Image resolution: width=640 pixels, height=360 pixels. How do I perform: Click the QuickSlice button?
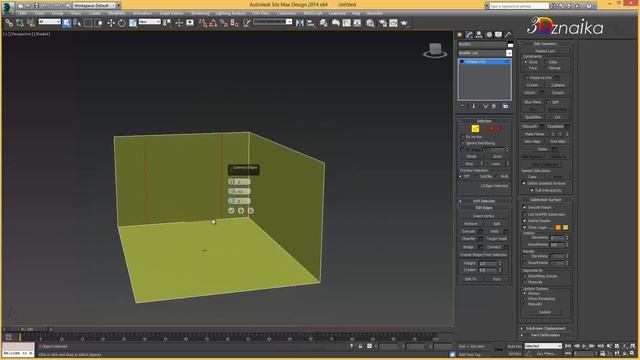point(533,117)
